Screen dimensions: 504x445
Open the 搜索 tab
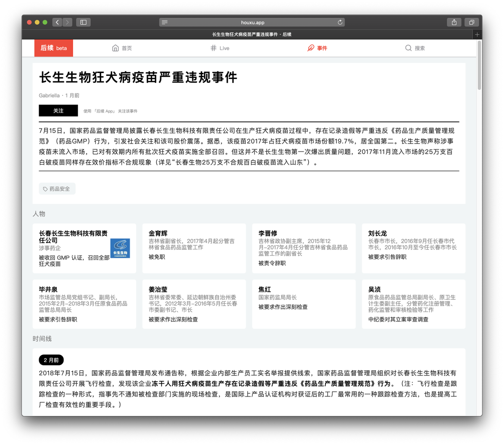coord(415,48)
